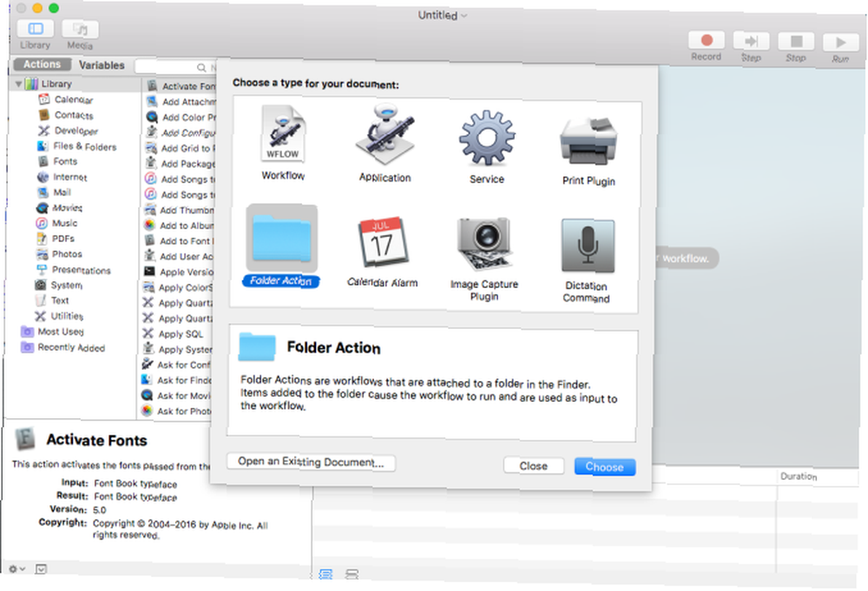This screenshot has height=591, width=868.
Task: Show the log list view icon
Action: 325,574
